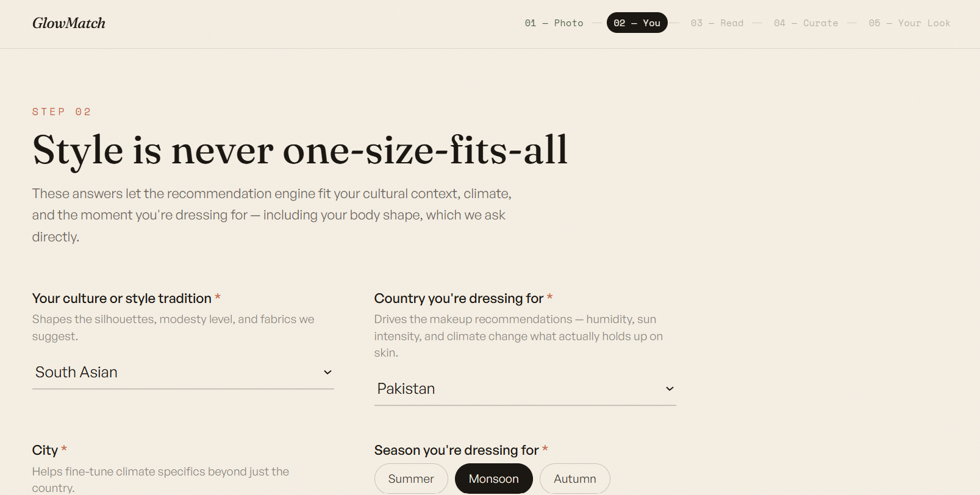Open the South Asian culture select
The image size is (980, 495).
pyautogui.click(x=183, y=372)
